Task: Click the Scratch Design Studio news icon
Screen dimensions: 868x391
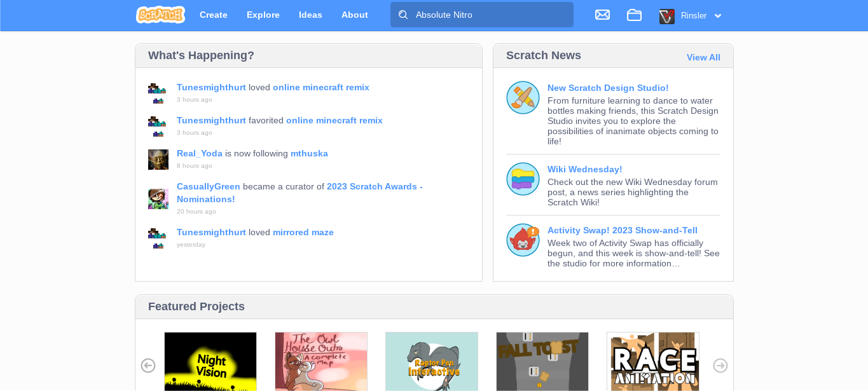Action: pos(523,98)
